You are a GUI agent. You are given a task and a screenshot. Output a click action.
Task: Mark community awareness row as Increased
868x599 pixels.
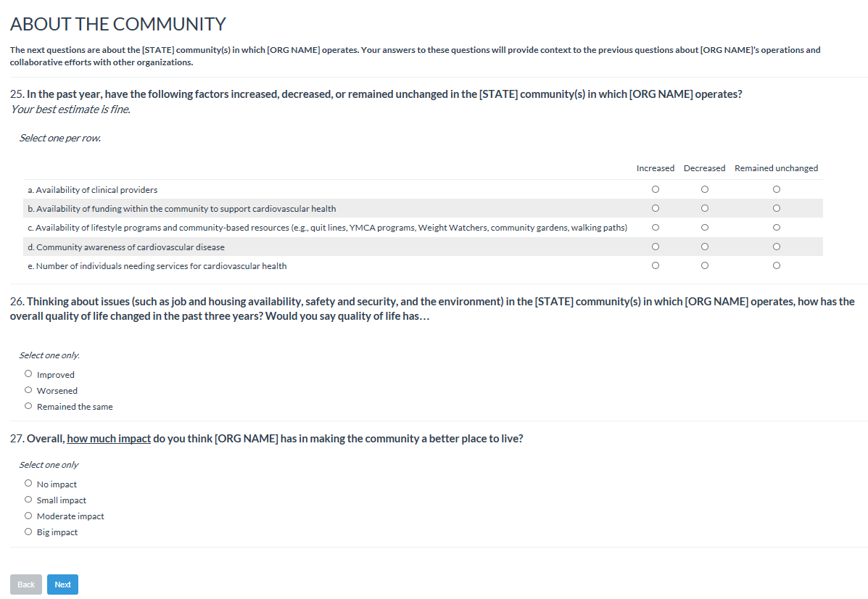pos(656,247)
